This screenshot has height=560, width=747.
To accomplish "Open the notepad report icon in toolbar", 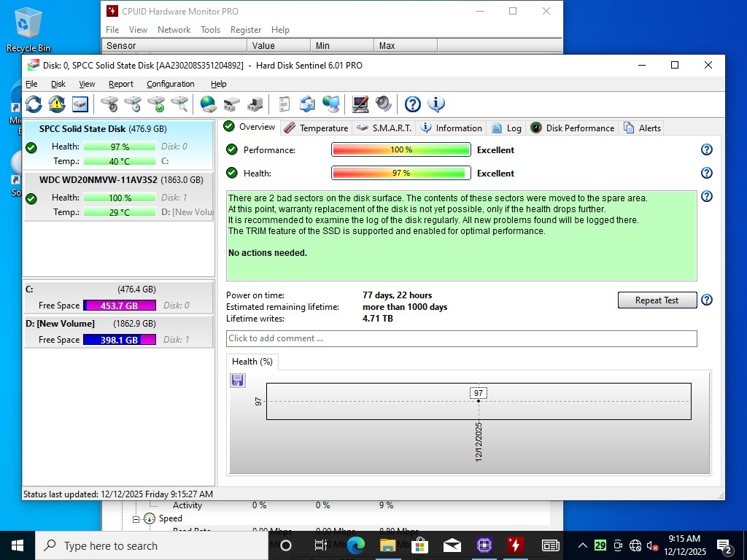I will [285, 104].
